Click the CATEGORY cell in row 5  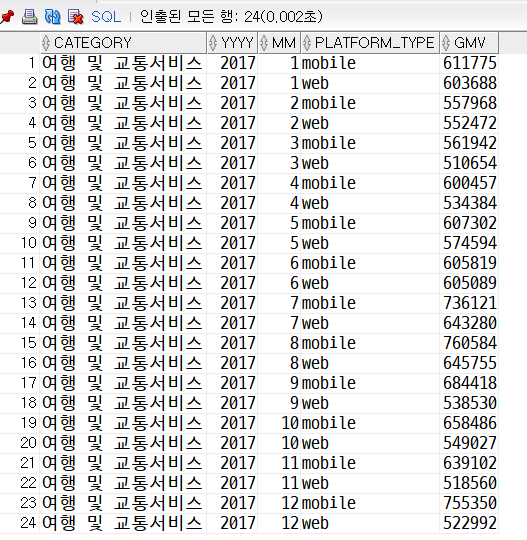123,143
